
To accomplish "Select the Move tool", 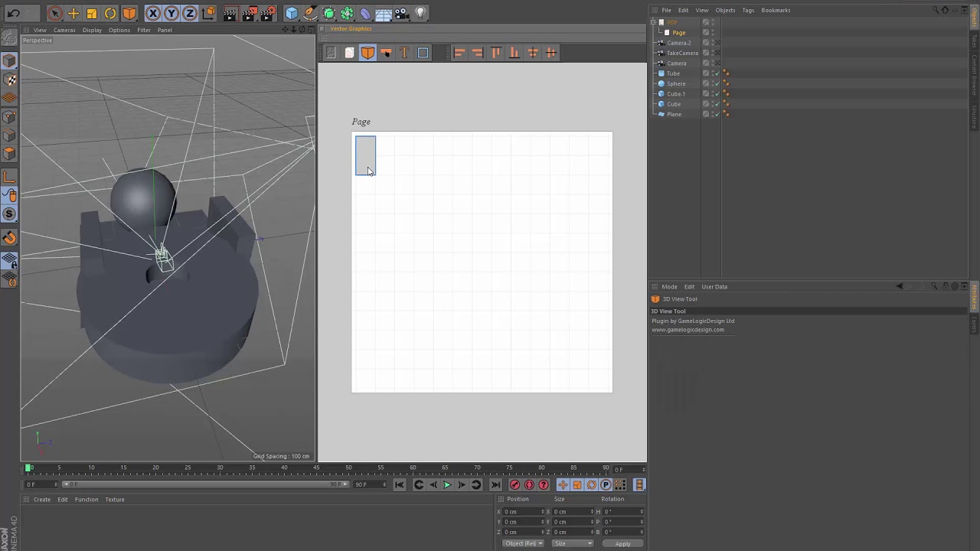I will coord(73,13).
